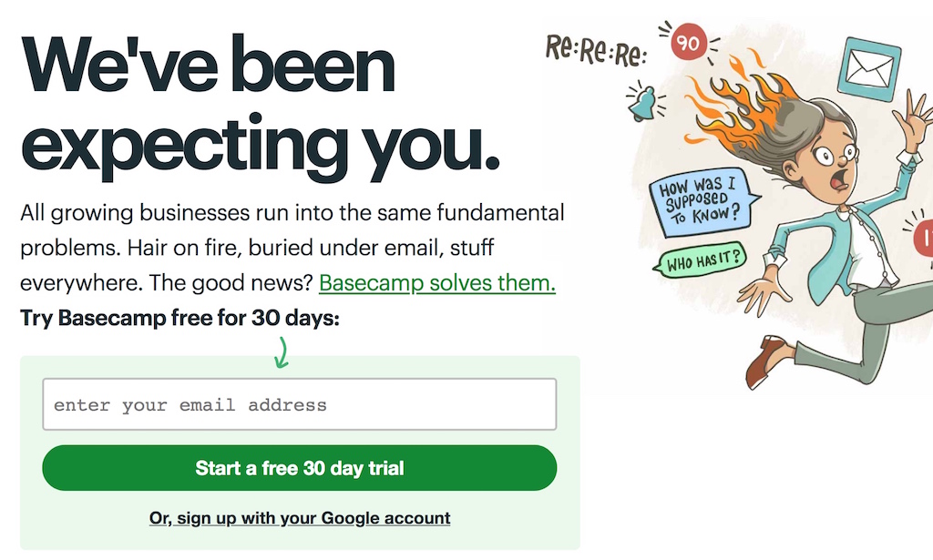Click the ringing bell icon
This screenshot has height=560, width=933.
(x=642, y=104)
